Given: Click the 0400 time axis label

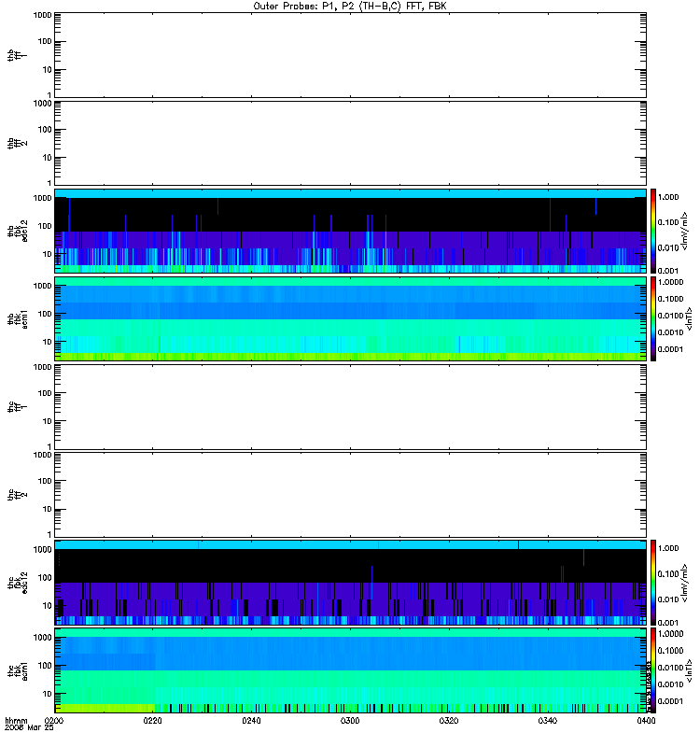Looking at the screenshot, I should point(646,721).
